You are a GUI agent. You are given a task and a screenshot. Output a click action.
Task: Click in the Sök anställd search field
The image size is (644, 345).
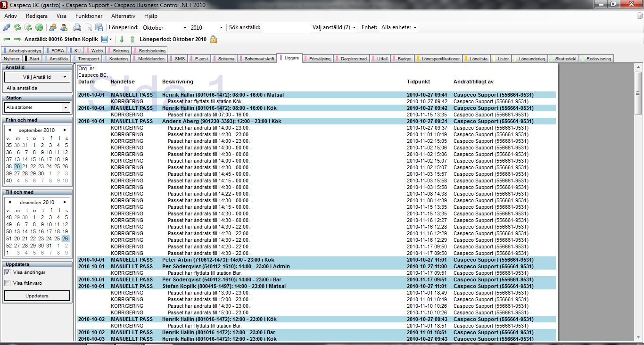285,28
